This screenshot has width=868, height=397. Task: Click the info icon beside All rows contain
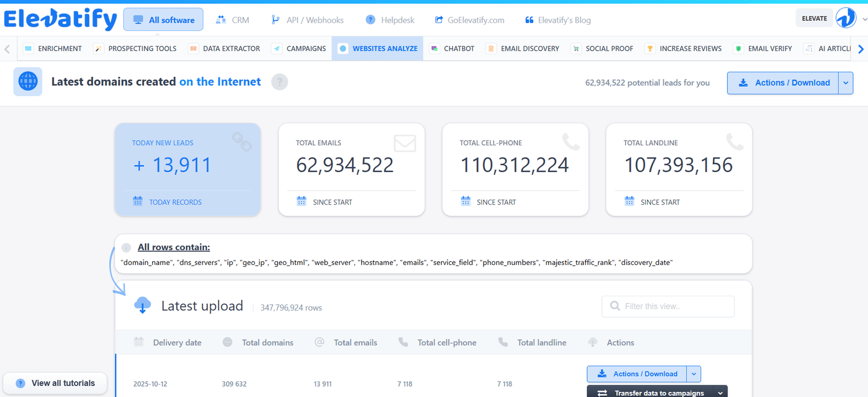tap(127, 248)
